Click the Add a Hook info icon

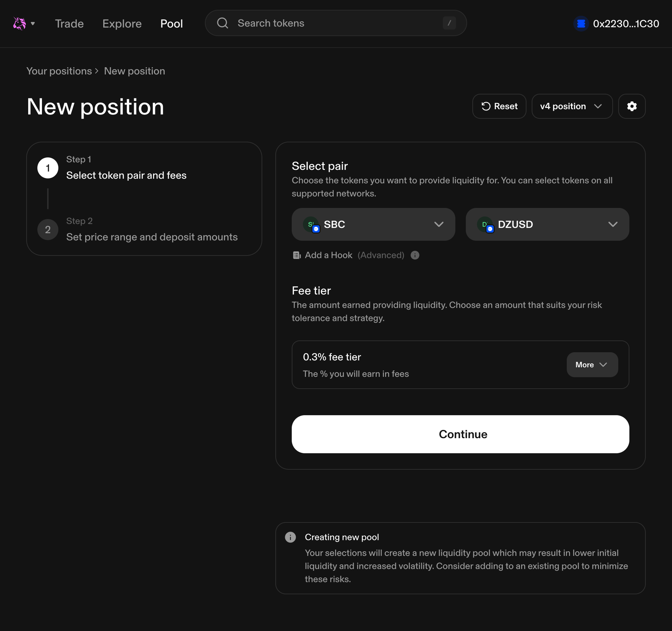[415, 255]
